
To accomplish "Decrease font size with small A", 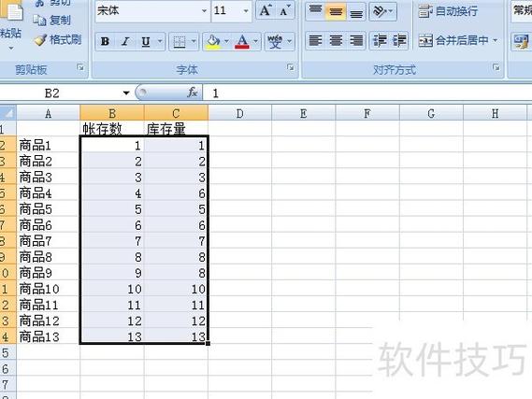I will click(x=284, y=11).
